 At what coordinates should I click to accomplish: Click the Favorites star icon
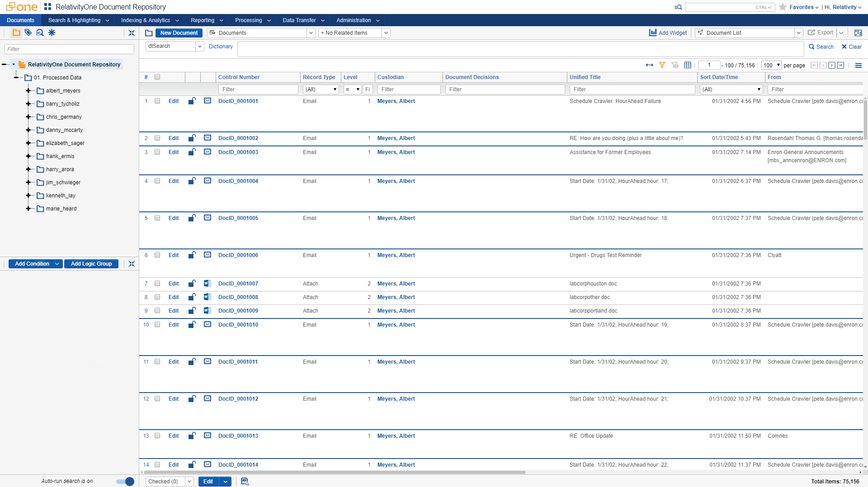783,7
